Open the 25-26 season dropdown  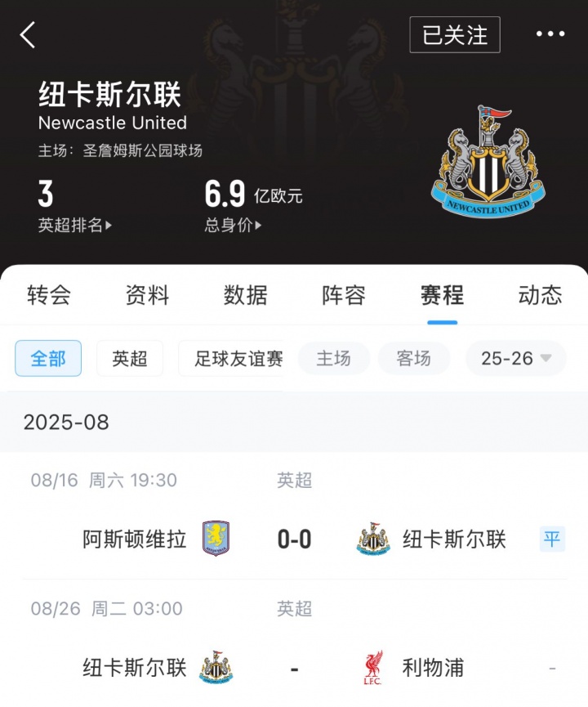pos(516,359)
